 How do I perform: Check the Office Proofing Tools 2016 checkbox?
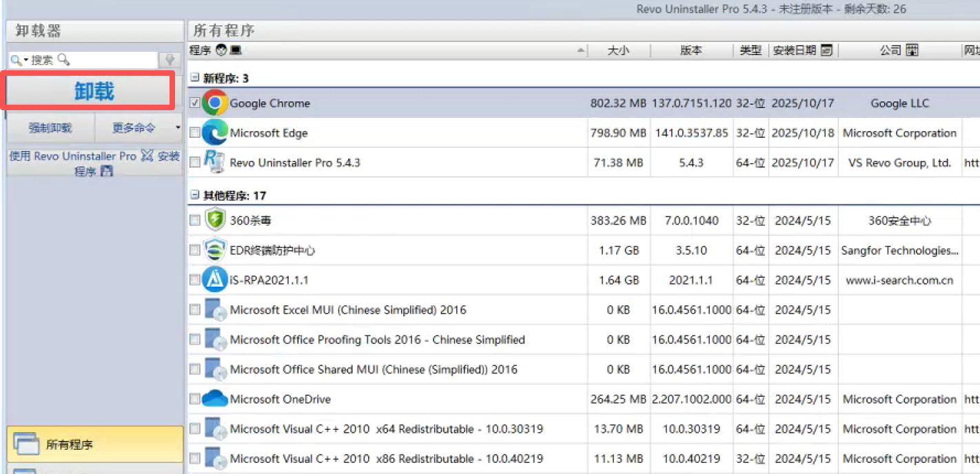coord(195,339)
